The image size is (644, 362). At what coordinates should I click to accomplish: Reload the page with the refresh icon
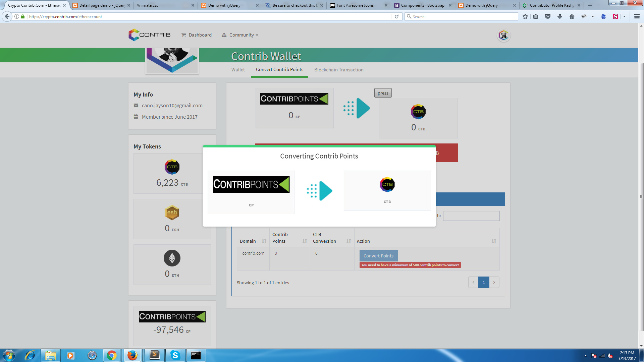tap(396, 16)
